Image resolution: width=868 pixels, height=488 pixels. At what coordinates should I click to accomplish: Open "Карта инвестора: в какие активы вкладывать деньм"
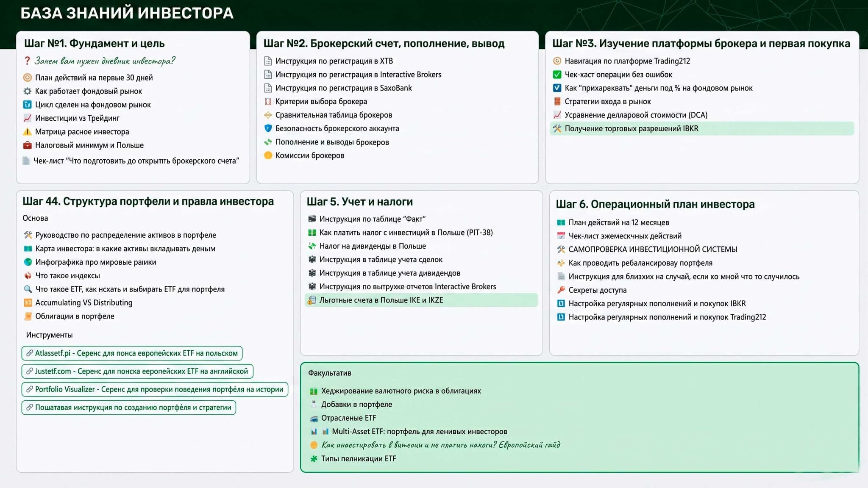coord(125,249)
